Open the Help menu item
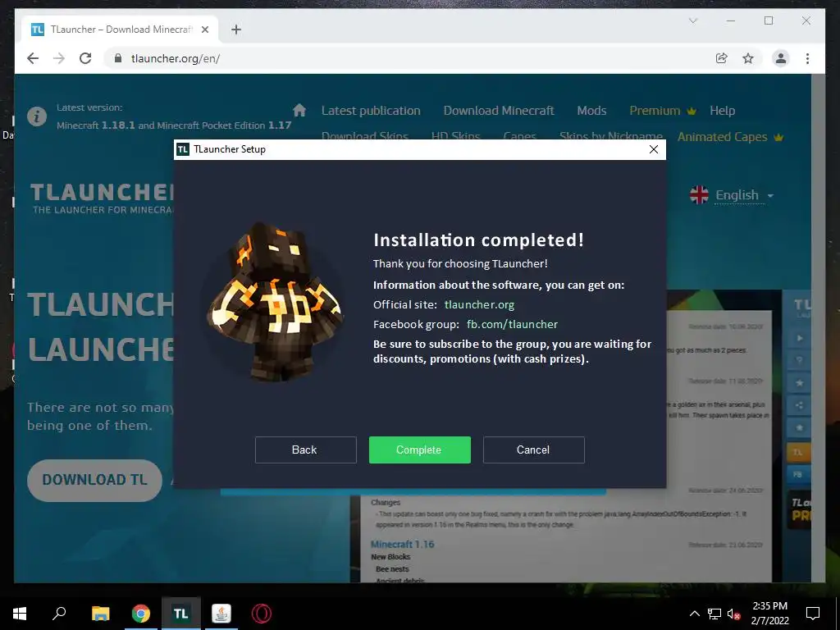 pos(722,111)
